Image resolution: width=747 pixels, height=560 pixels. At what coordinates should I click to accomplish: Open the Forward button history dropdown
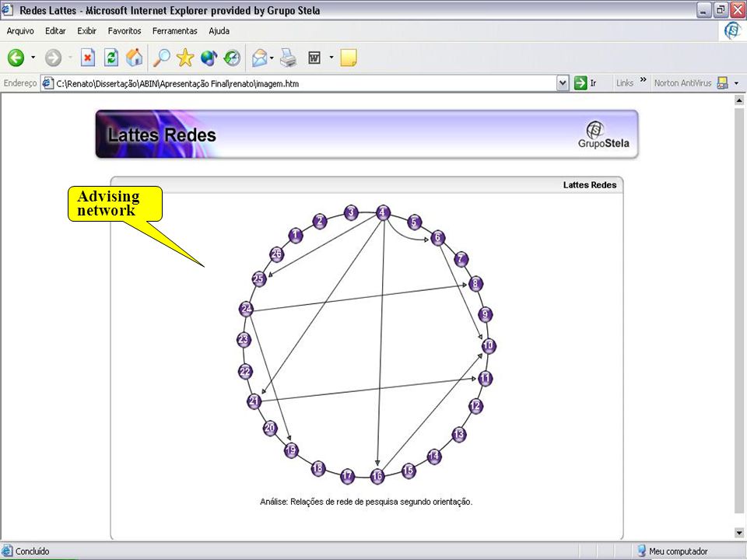click(70, 58)
